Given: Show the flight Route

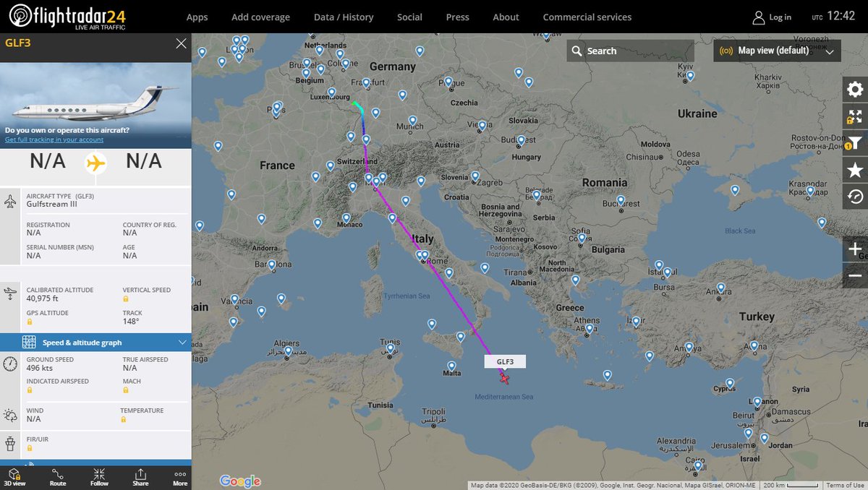Looking at the screenshot, I should (58, 477).
